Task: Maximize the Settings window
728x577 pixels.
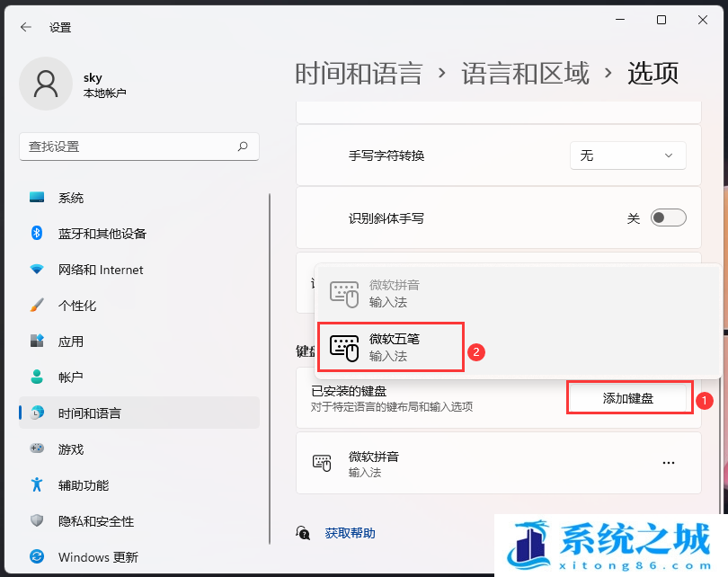Action: coord(661,20)
